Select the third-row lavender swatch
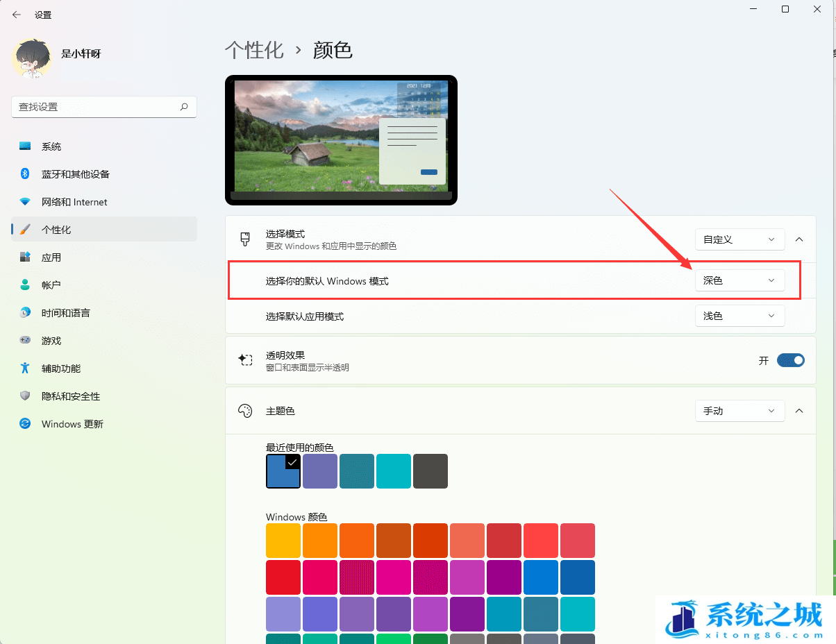836x644 pixels. [283, 614]
